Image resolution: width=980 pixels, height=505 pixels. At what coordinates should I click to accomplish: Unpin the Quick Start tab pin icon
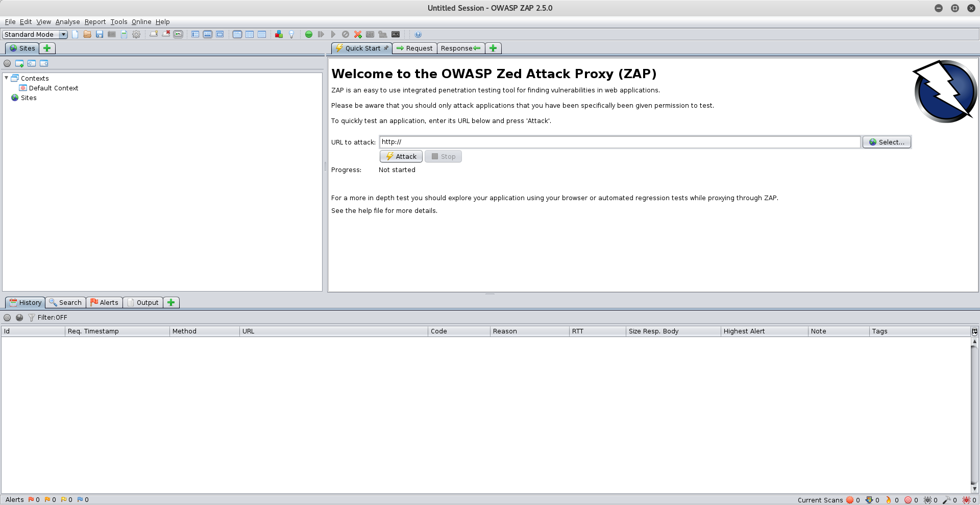386,48
